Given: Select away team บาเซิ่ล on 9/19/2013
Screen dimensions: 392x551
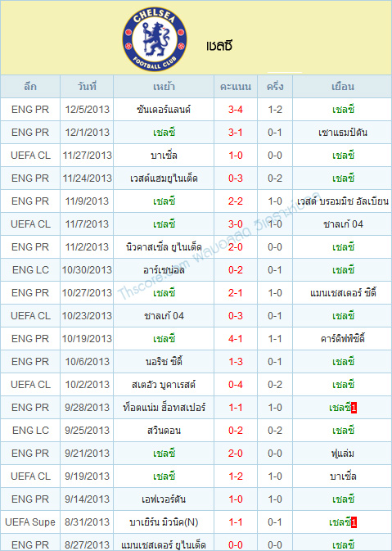Looking at the screenshot, I should 343,476.
